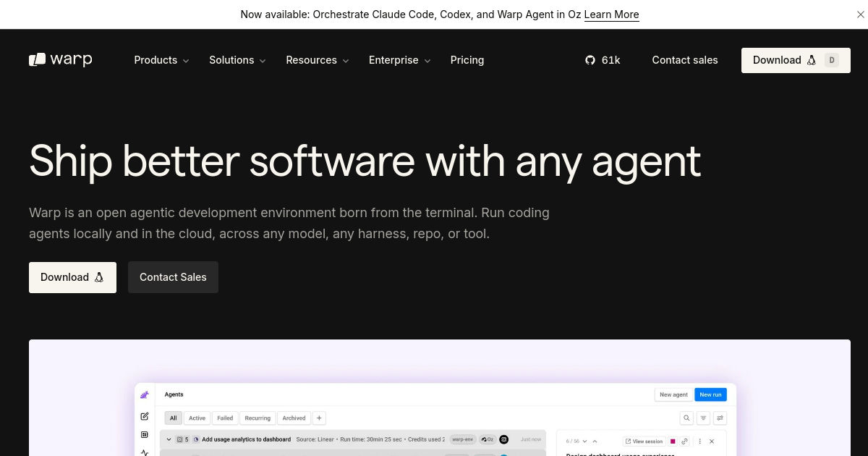868x456 pixels.
Task: Click the Oz tag on the analytics row
Action: point(487,439)
